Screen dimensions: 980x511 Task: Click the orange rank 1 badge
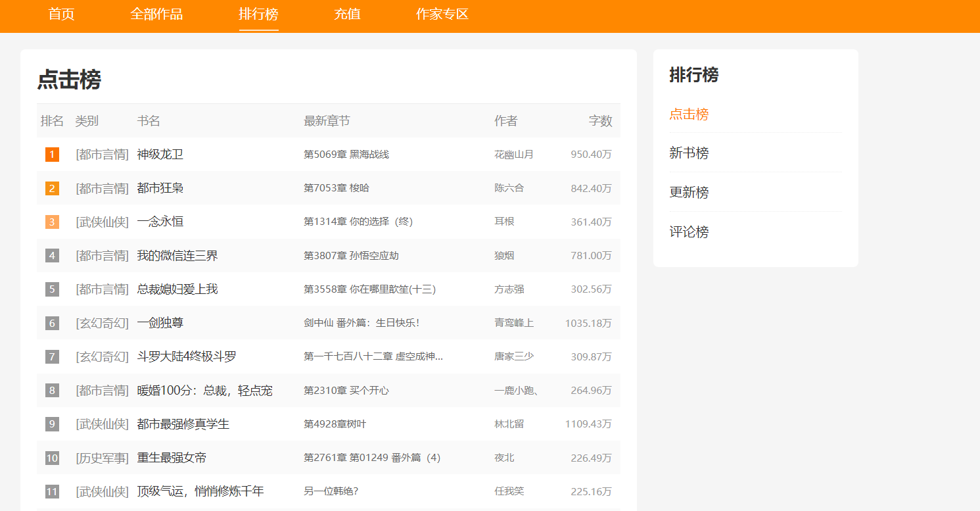pos(52,155)
